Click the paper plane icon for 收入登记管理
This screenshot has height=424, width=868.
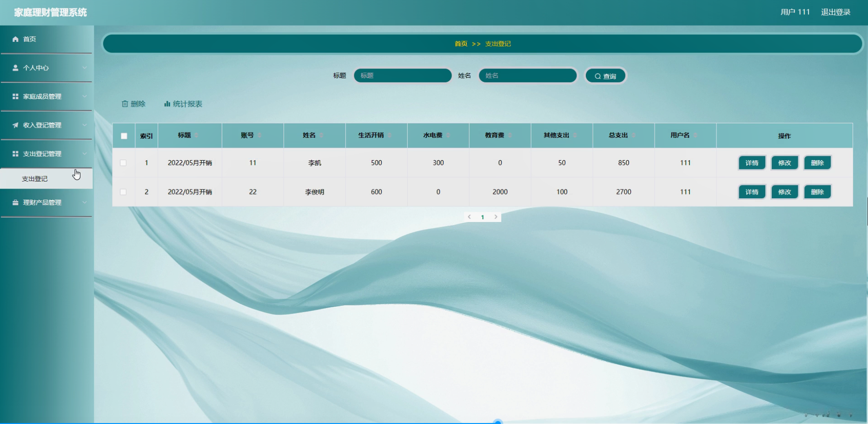(x=15, y=125)
